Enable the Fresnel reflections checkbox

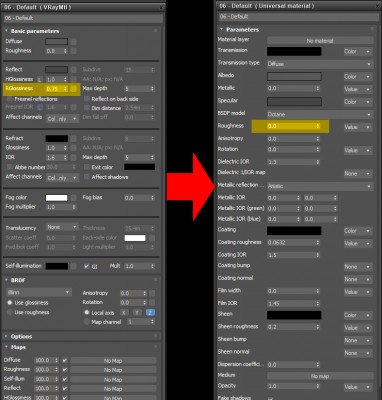point(10,99)
